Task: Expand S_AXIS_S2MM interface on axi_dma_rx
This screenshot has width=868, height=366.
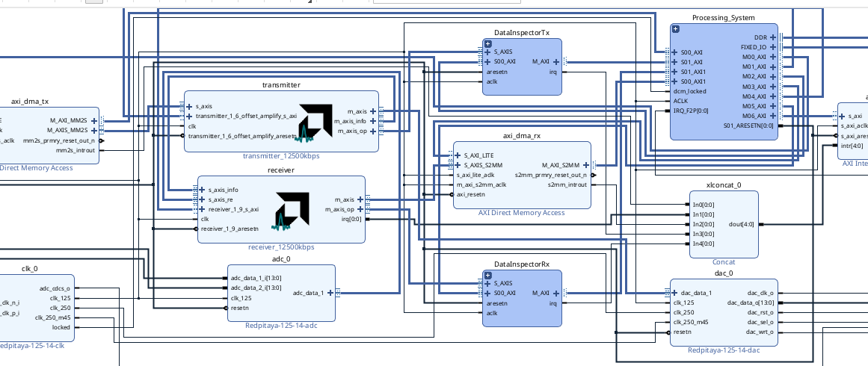Action: (458, 165)
